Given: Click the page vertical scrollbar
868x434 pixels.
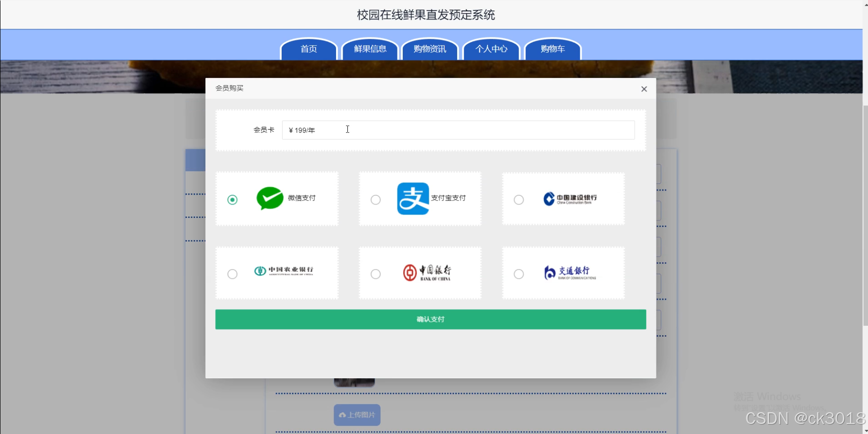Looking at the screenshot, I should pos(865,215).
